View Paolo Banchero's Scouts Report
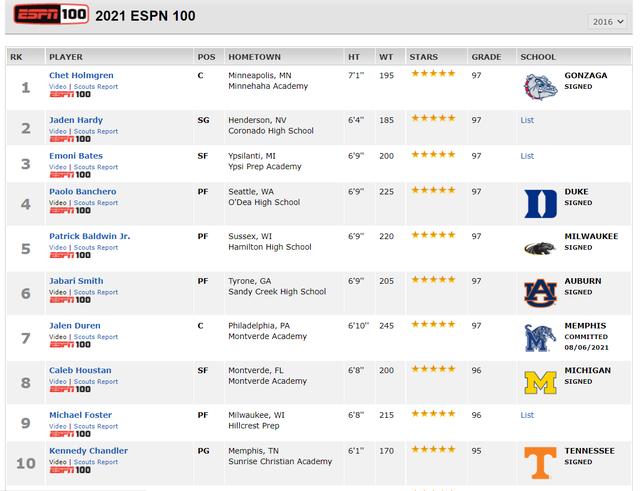The image size is (640, 491). point(95,203)
